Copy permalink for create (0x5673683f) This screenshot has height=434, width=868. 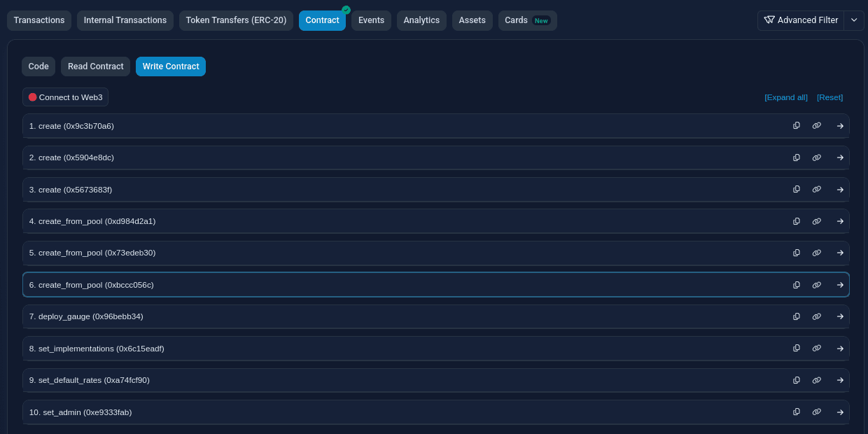pyautogui.click(x=817, y=190)
